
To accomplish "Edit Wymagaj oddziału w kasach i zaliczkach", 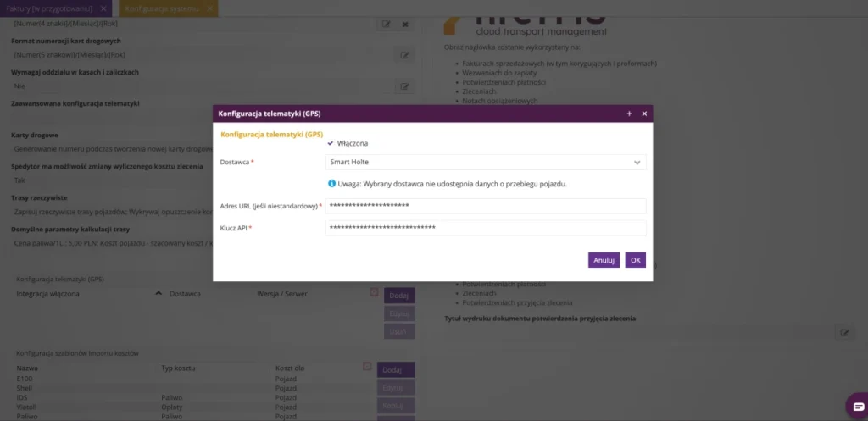I will [404, 86].
